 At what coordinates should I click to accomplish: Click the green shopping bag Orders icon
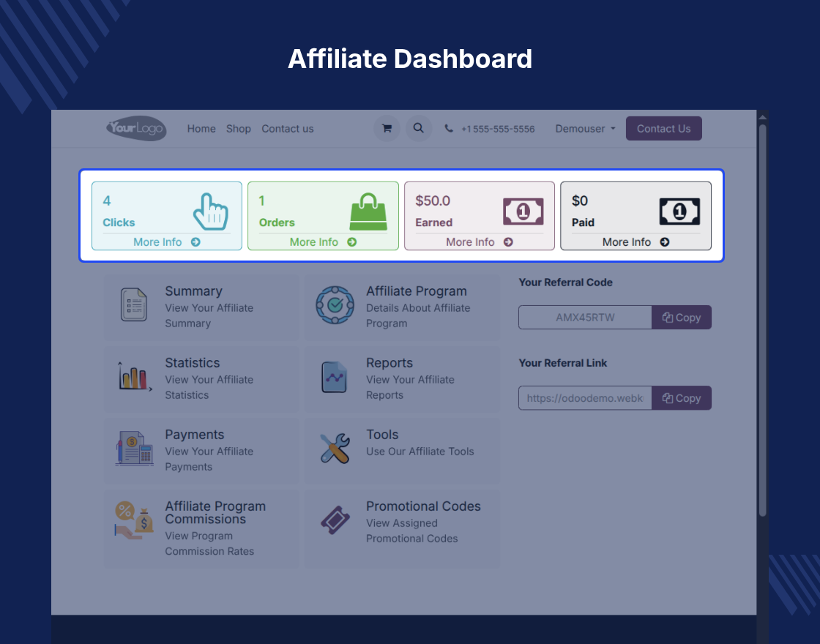click(368, 211)
